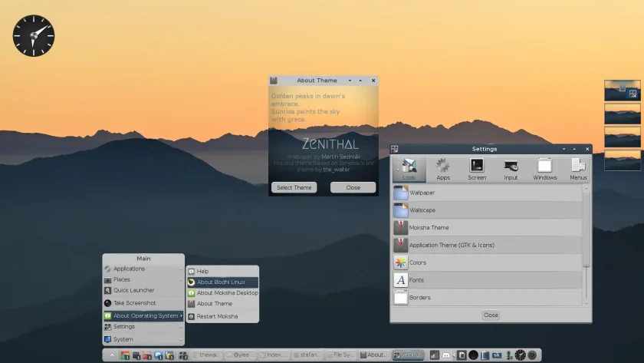The width and height of the screenshot is (644, 363).
Task: Open the Apps settings category
Action: [443, 169]
